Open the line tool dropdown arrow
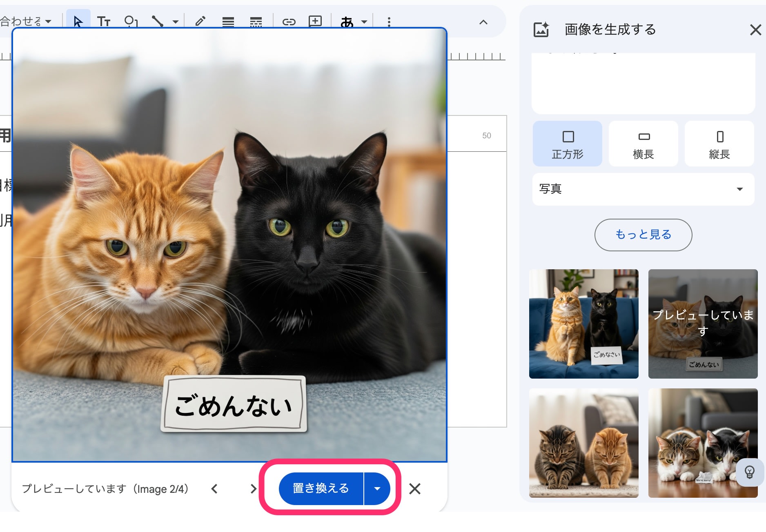 coord(176,22)
